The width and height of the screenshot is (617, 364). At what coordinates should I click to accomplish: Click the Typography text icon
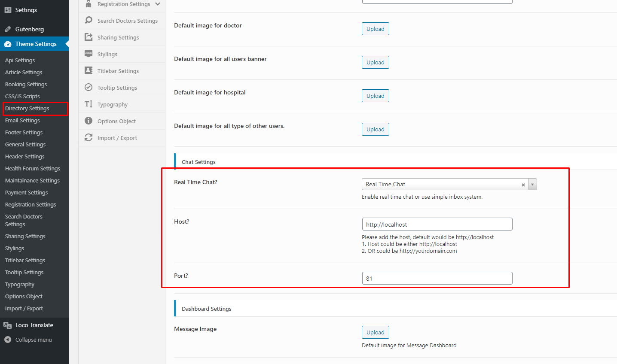[x=89, y=104]
